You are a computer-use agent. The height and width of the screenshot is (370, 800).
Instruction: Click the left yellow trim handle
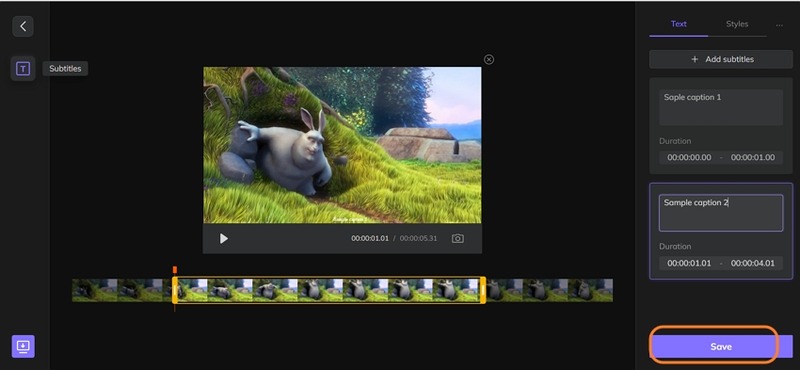(x=175, y=290)
